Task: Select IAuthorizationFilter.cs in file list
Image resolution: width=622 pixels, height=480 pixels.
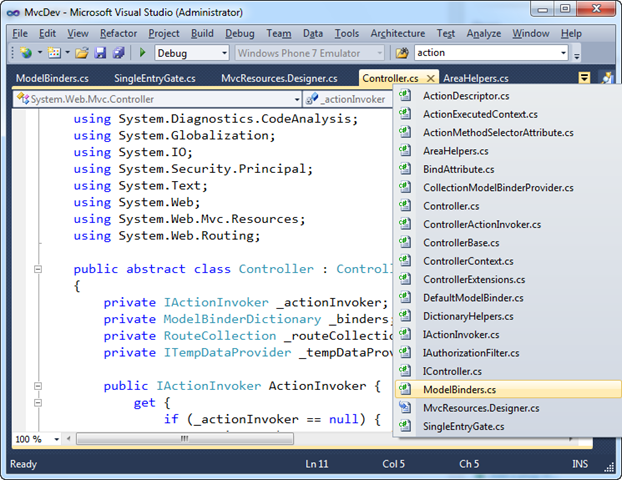Action: 509,353
